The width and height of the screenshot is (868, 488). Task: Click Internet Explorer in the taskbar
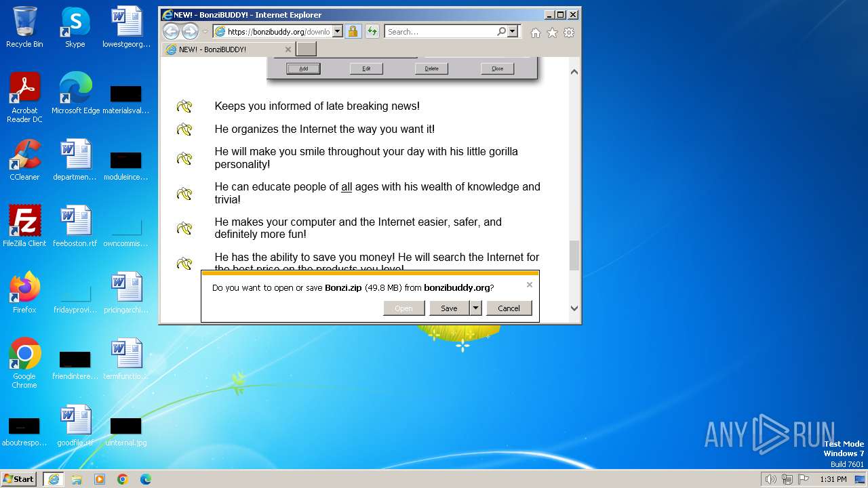click(x=53, y=479)
